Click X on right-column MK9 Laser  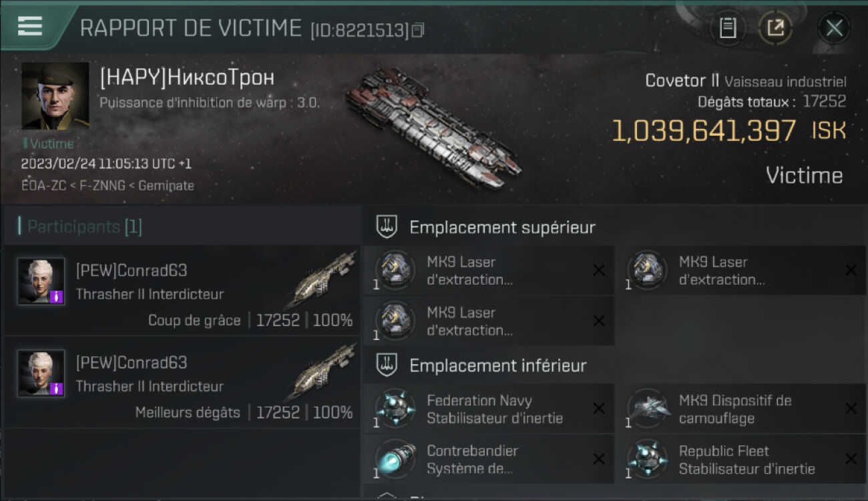(851, 270)
